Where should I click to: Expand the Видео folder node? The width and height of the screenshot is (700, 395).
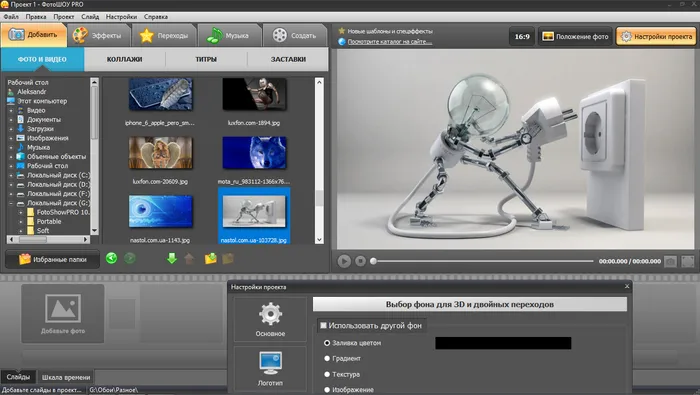11,110
